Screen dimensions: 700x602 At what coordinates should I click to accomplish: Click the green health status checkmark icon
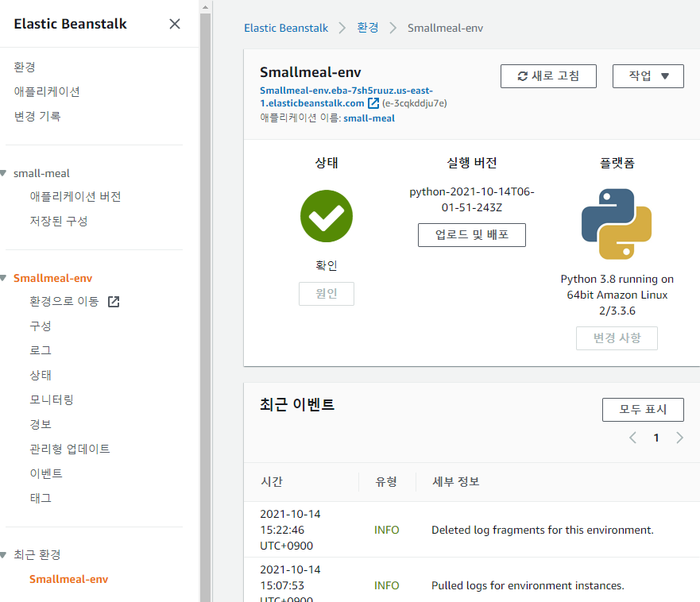327,216
